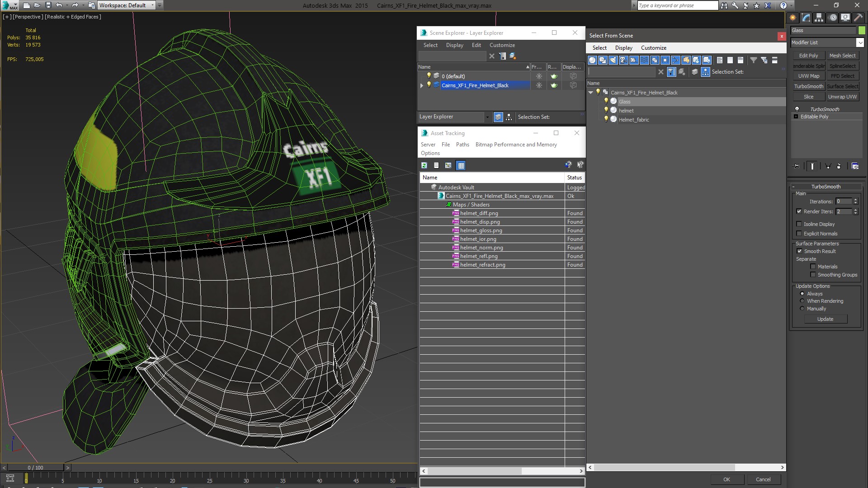
Task: Click the binoculars search icon in title bar
Action: tap(724, 5)
